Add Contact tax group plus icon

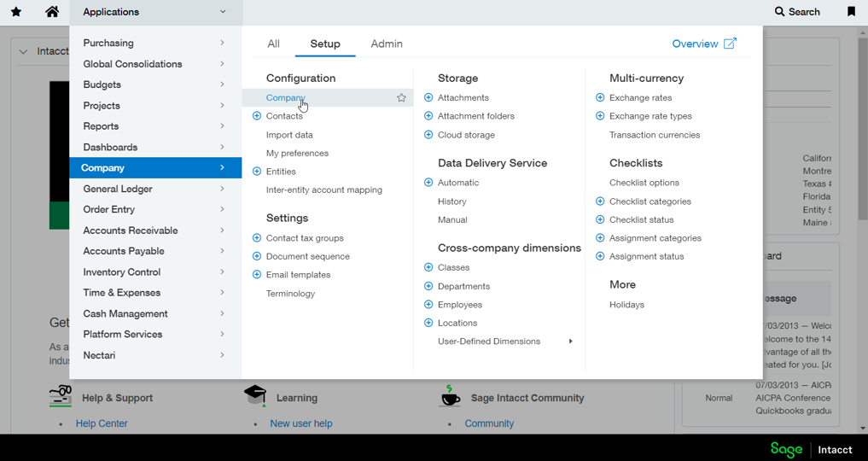click(x=256, y=238)
